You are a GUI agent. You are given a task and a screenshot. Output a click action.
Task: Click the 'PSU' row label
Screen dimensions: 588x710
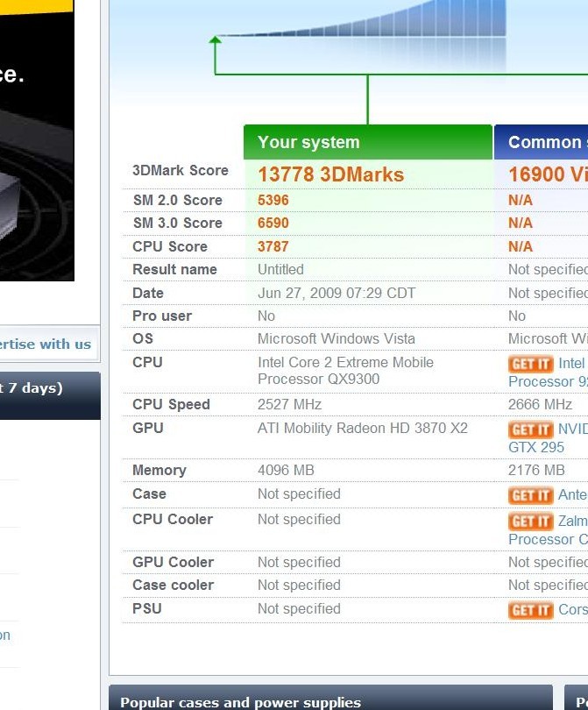pyautogui.click(x=146, y=608)
